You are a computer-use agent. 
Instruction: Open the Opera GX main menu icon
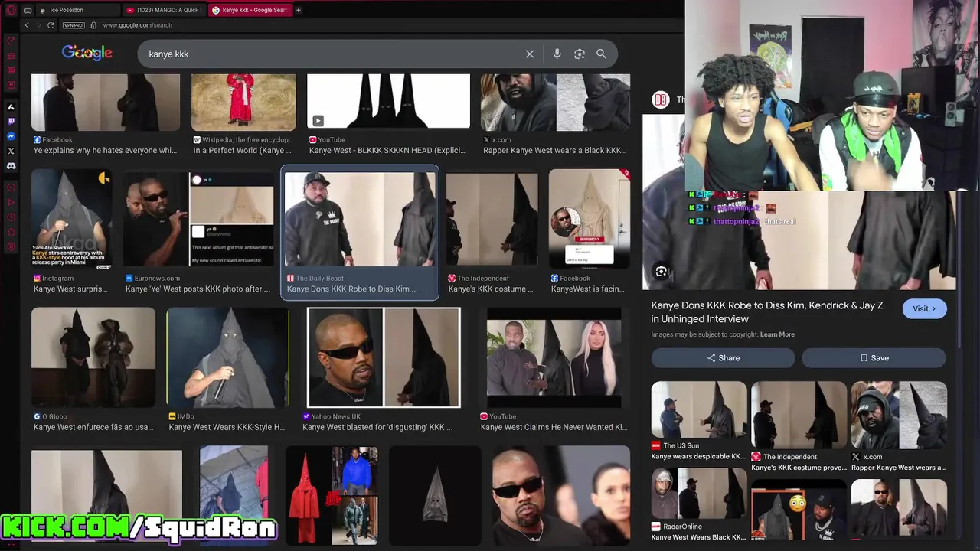[x=11, y=10]
